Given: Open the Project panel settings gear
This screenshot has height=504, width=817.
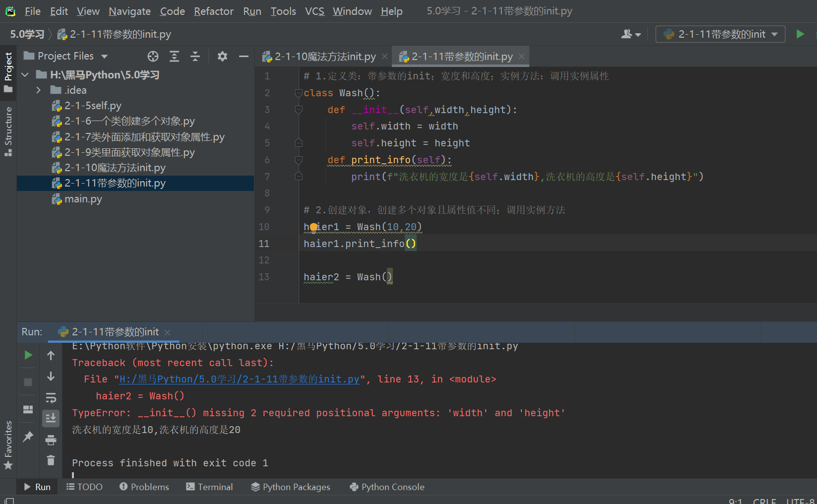Looking at the screenshot, I should [x=222, y=56].
